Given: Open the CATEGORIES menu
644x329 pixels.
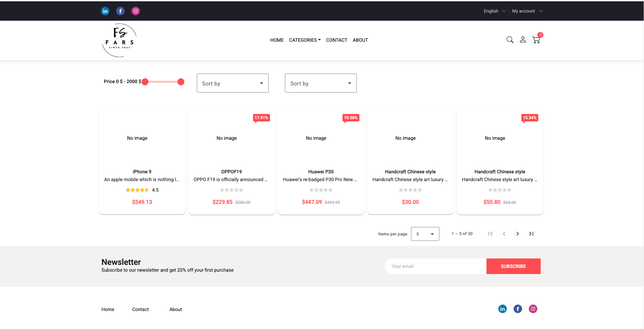Looking at the screenshot, I should click(305, 40).
